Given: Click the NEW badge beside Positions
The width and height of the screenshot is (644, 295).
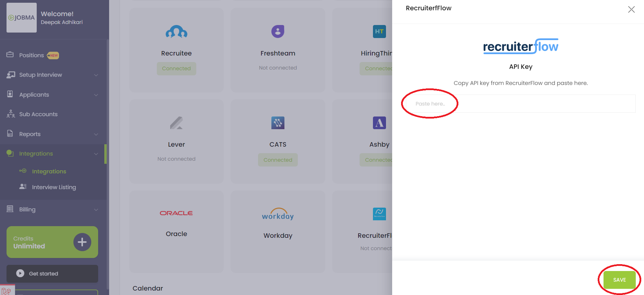Looking at the screenshot, I should point(53,56).
